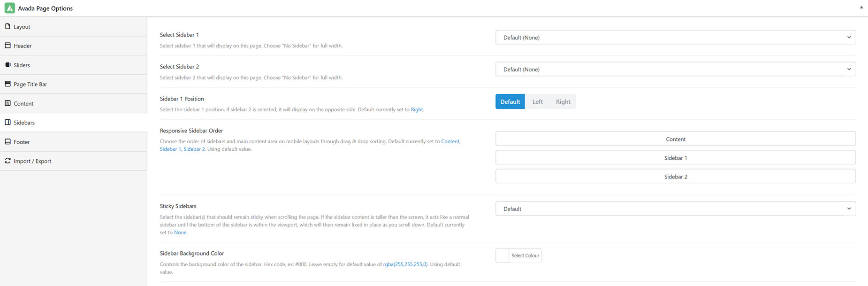The image size is (868, 286).
Task: Click the Page Title Bar icon
Action: (8, 84)
